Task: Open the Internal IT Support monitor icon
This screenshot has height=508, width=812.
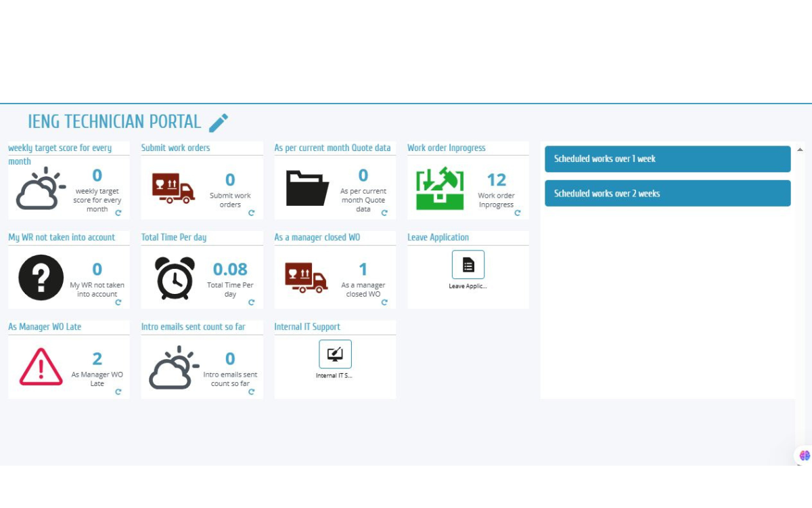Action: pyautogui.click(x=334, y=354)
